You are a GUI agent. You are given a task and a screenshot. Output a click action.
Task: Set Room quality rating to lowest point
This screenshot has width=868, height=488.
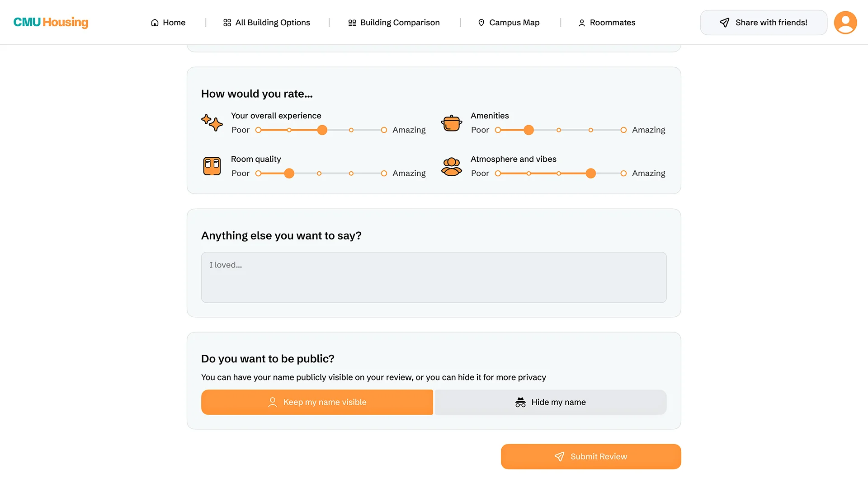tap(258, 174)
